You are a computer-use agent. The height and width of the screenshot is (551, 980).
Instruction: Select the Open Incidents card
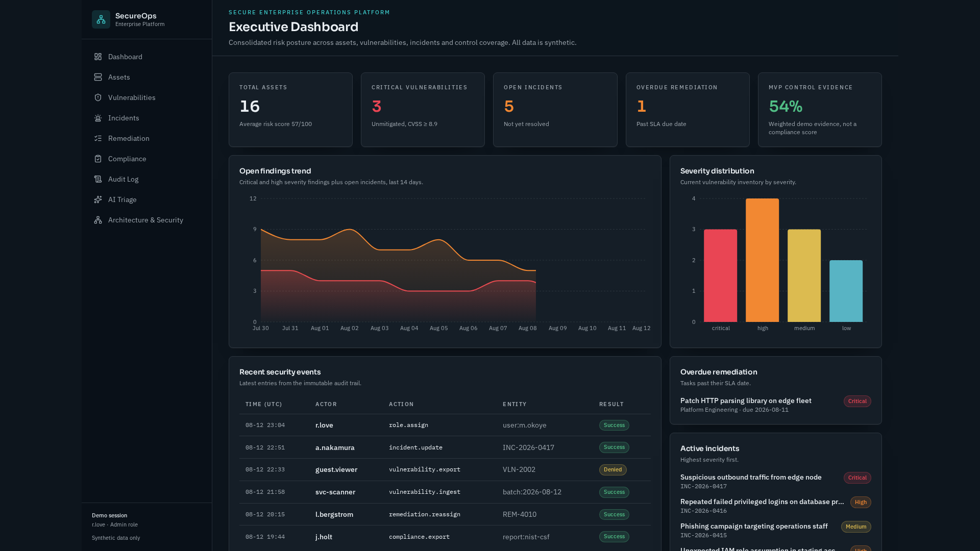(x=555, y=110)
